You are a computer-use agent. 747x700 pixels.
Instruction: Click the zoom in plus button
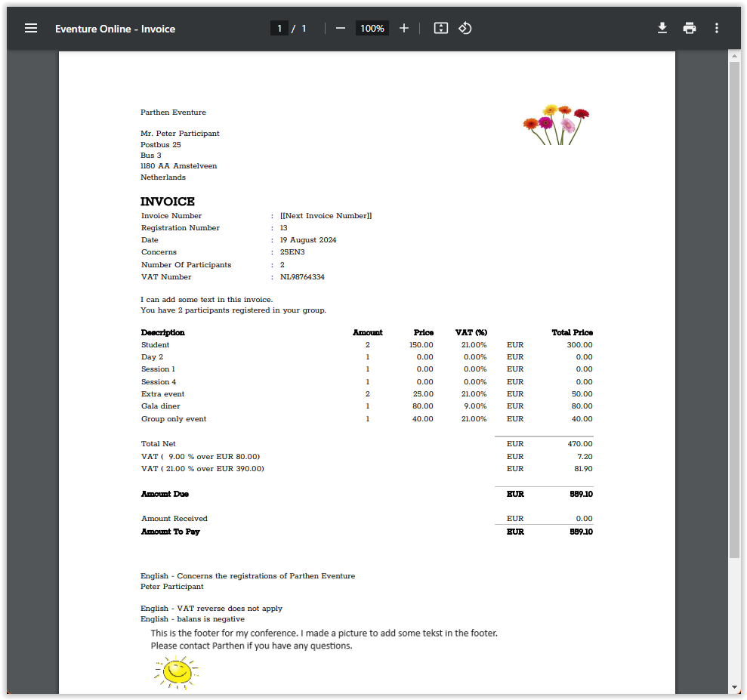tap(404, 29)
